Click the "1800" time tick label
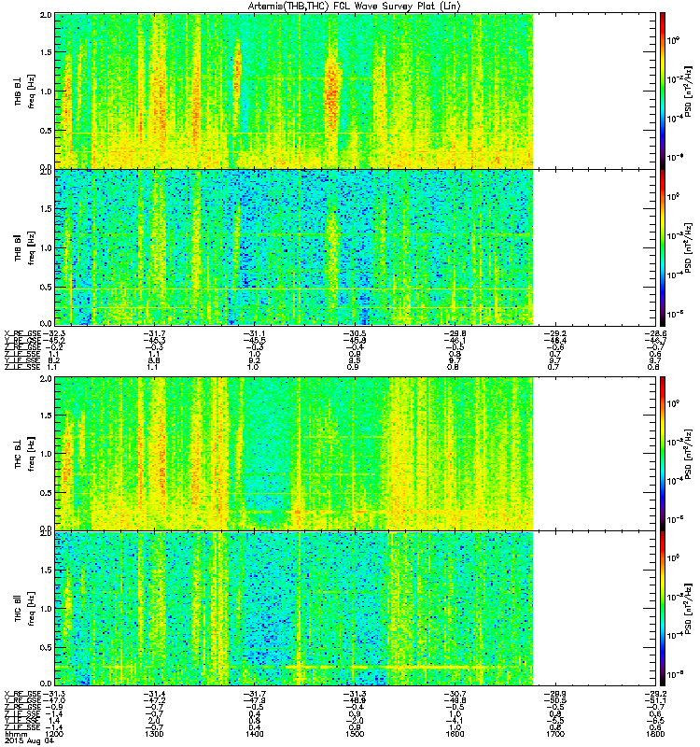The width and height of the screenshot is (700, 747). [x=655, y=734]
